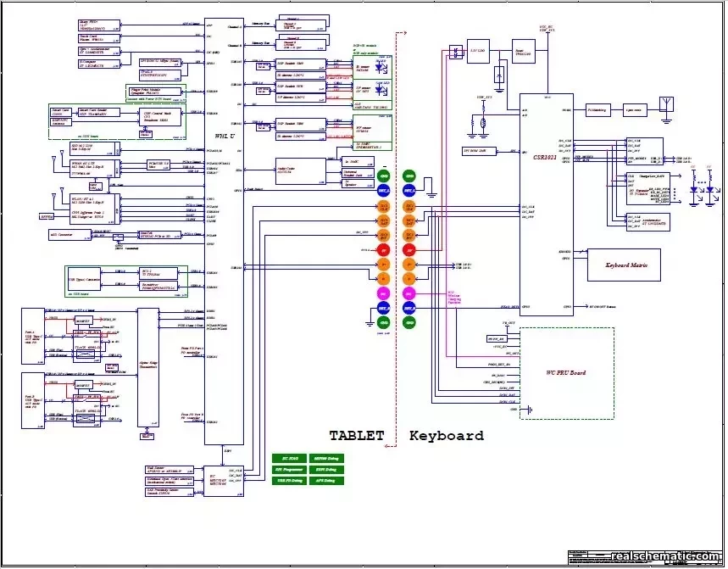The width and height of the screenshot is (728, 569).
Task: Click the boxed antenna symbol at far right
Action: click(x=667, y=104)
